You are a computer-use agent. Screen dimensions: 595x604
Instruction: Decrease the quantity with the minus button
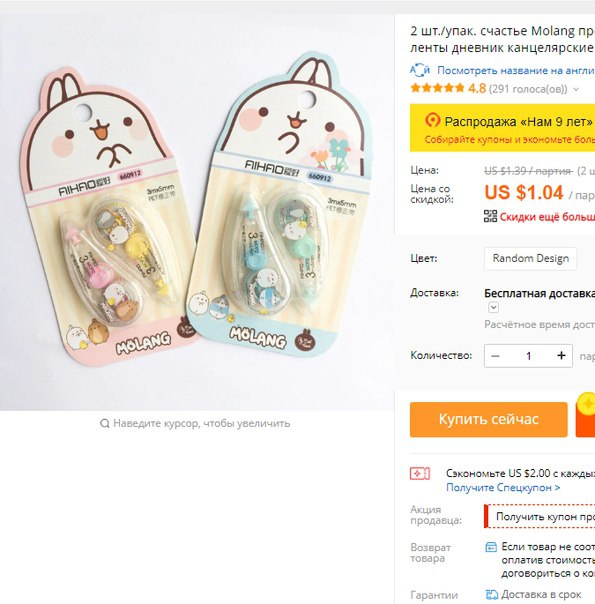coord(495,356)
